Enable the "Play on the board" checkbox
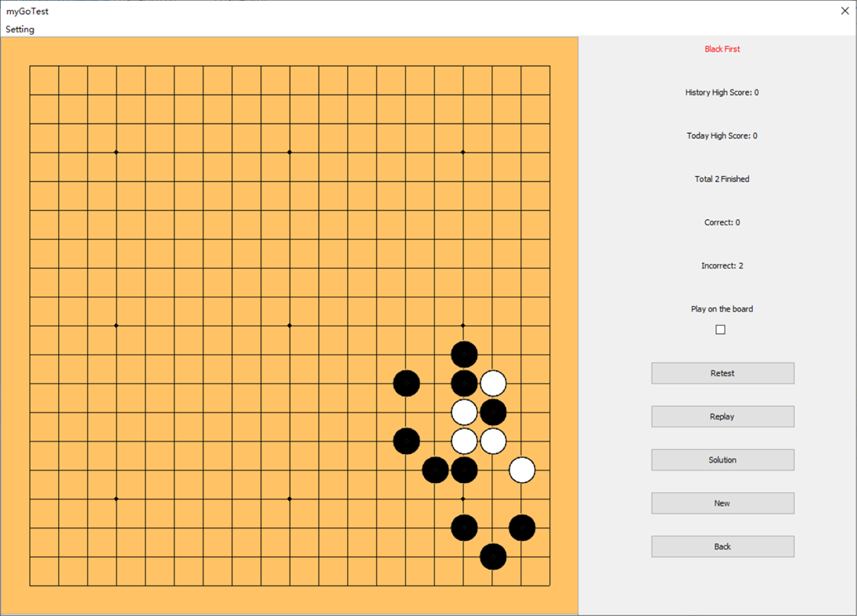Image resolution: width=857 pixels, height=616 pixels. pyautogui.click(x=719, y=329)
